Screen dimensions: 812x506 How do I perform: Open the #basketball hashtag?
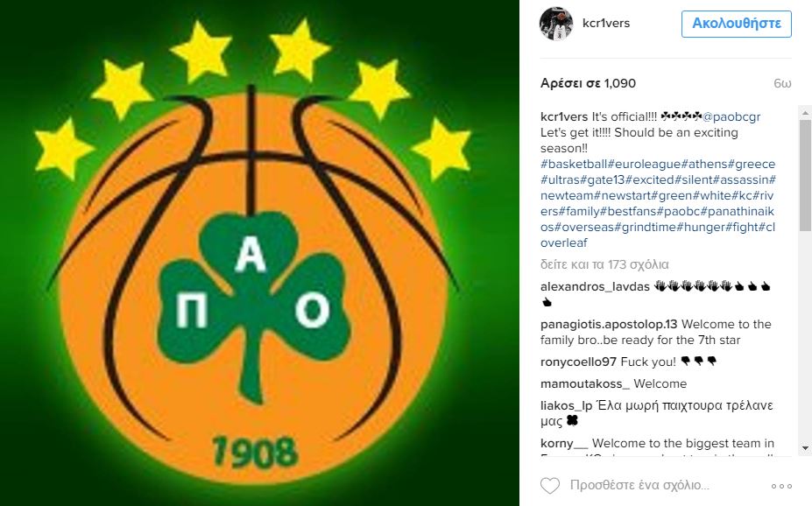pos(574,164)
